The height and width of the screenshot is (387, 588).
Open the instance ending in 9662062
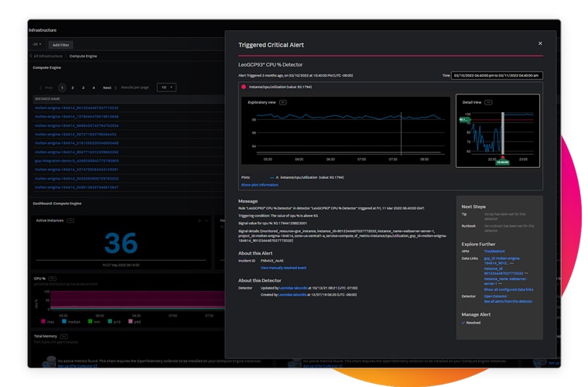click(x=77, y=152)
